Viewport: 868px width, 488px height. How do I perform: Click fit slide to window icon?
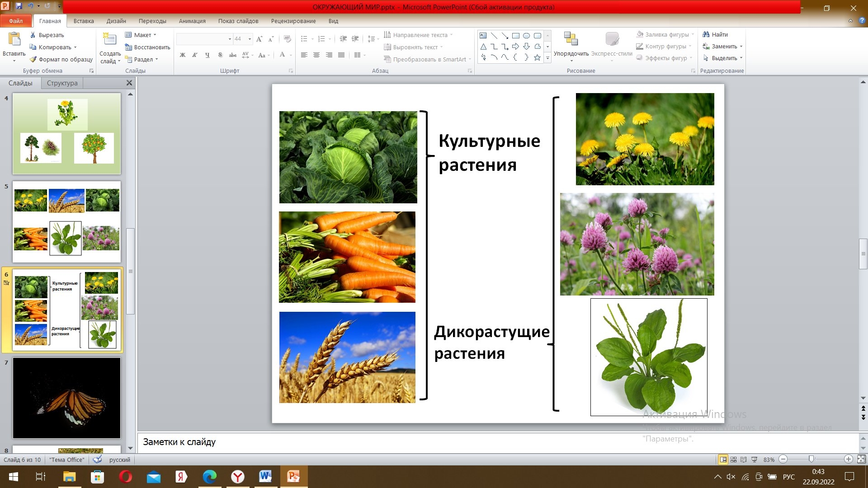[x=861, y=459]
